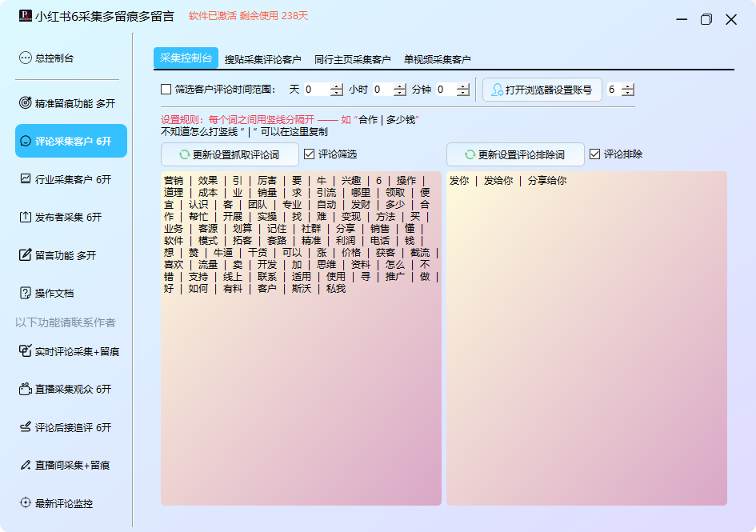The image size is (756, 532).
Task: Open 发布者采集 upload icon
Action: [x=26, y=217]
